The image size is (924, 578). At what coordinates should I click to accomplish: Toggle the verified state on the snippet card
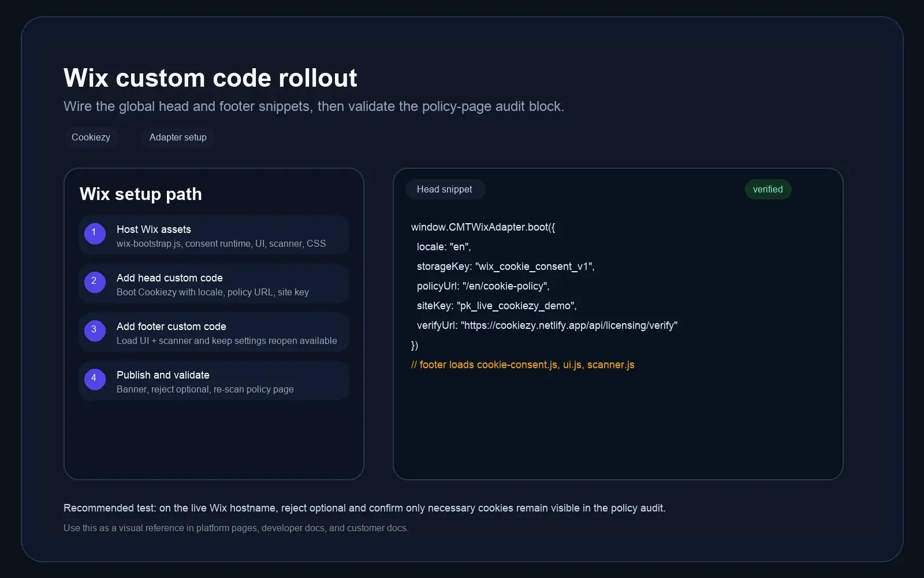tap(768, 189)
